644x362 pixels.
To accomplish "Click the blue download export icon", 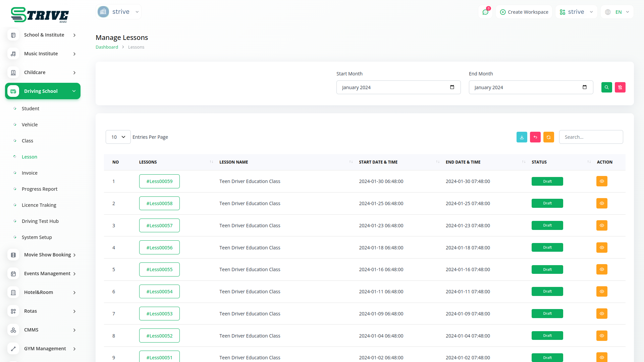I will click(x=522, y=137).
